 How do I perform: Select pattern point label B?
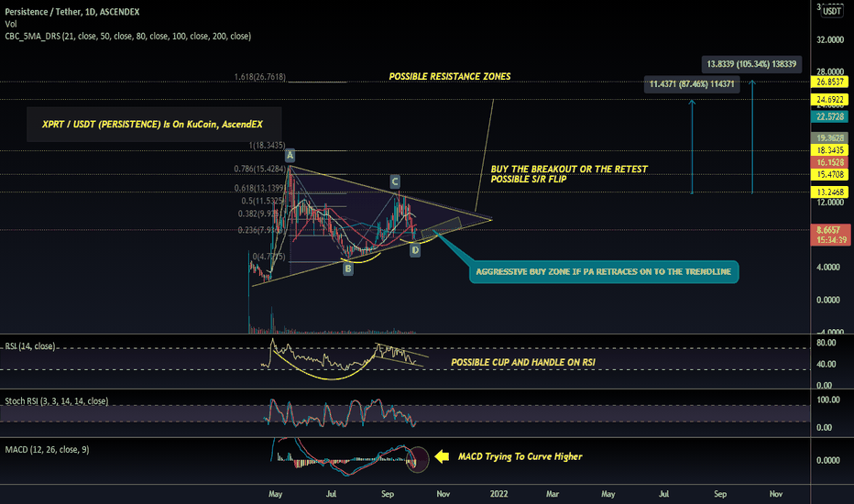pos(348,268)
